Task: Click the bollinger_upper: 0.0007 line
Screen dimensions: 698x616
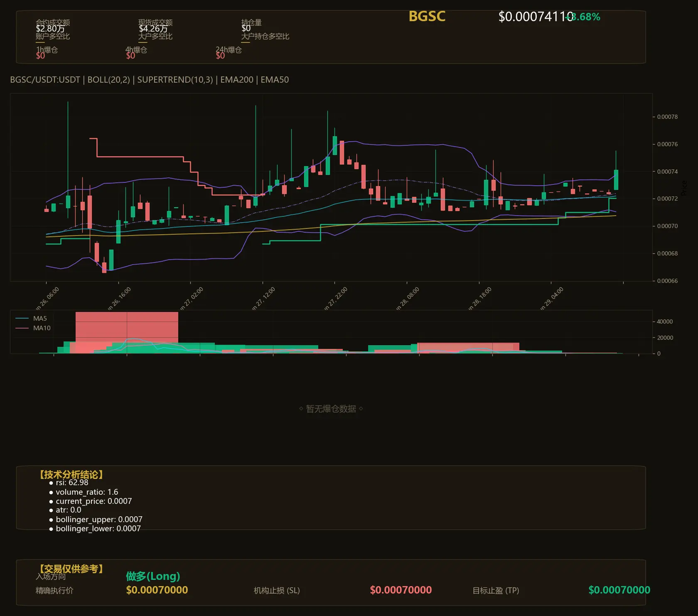Action: (99, 520)
